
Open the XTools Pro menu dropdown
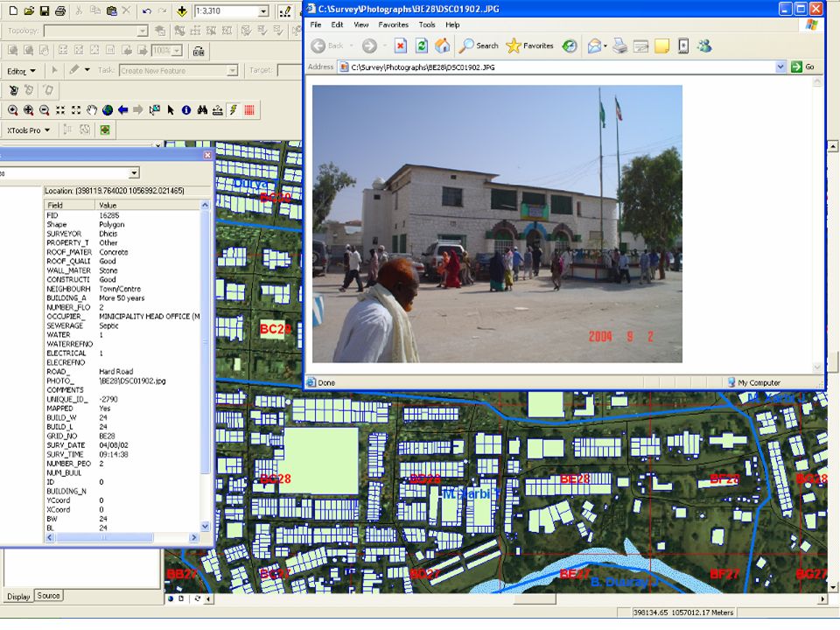[28, 130]
